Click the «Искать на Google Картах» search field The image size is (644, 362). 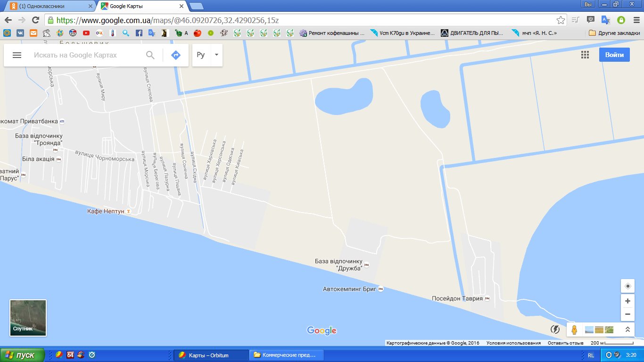coord(85,55)
